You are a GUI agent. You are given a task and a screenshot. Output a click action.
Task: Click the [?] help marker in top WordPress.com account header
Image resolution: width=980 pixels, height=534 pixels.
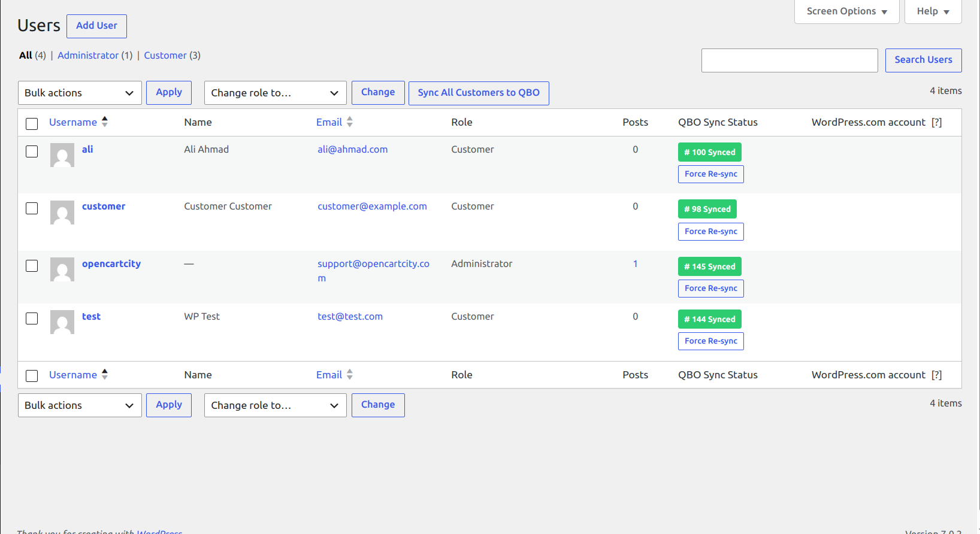[x=937, y=122]
